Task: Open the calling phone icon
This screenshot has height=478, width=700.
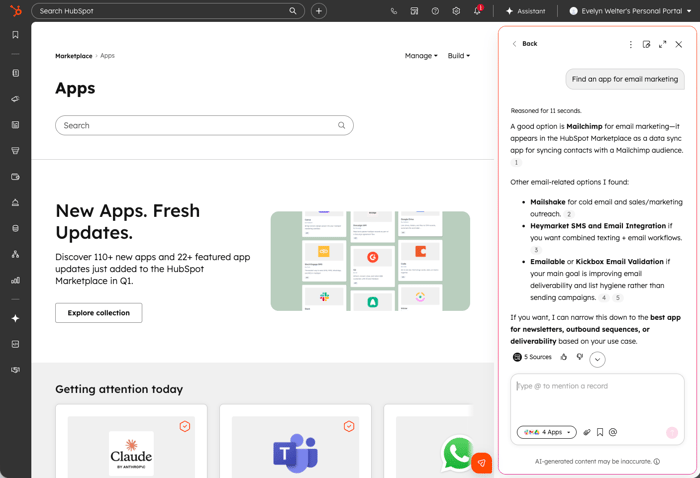Action: click(394, 11)
